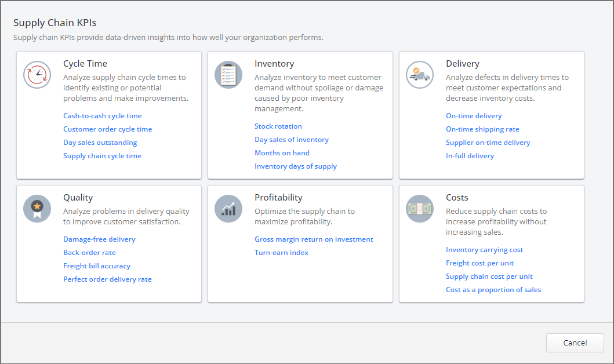Open the On-time delivery KPI
Screen dimensions: 614x364
(x=474, y=115)
